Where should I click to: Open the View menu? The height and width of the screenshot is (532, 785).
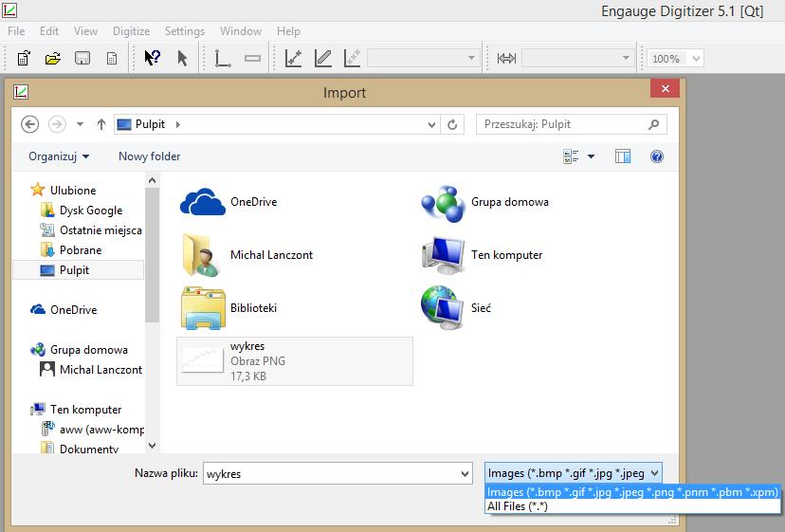[85, 31]
